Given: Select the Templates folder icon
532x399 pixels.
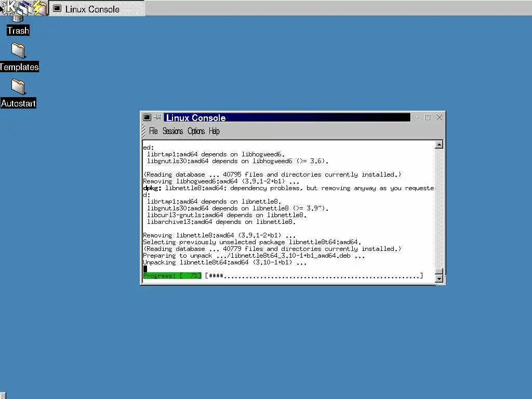Looking at the screenshot, I should [19, 57].
